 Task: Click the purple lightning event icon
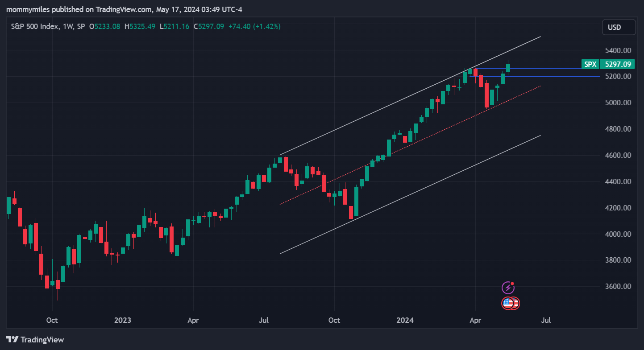[x=508, y=288]
